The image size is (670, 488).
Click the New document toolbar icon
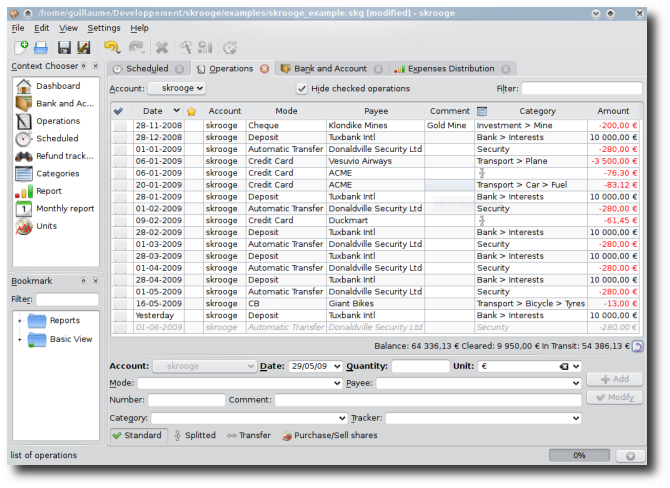pos(21,47)
